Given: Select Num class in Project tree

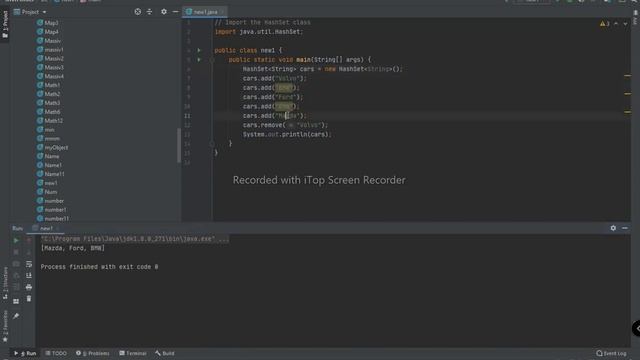Looking at the screenshot, I should (x=47, y=192).
